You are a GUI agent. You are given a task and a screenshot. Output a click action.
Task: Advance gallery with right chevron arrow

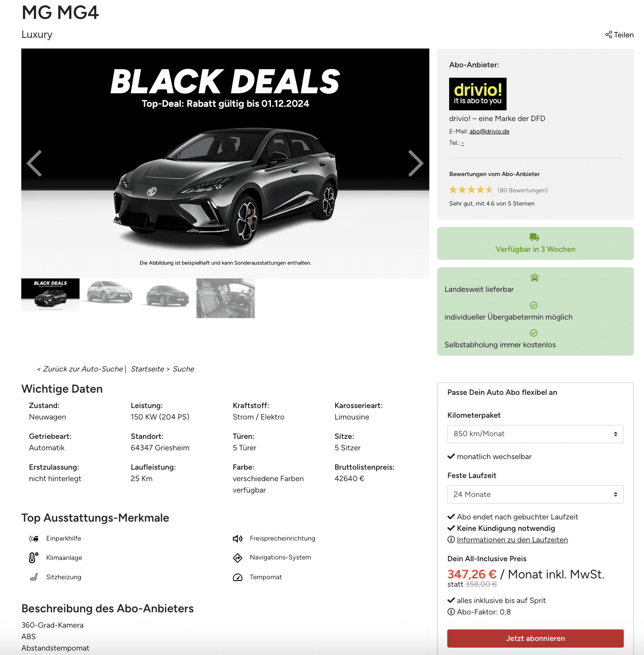(416, 163)
